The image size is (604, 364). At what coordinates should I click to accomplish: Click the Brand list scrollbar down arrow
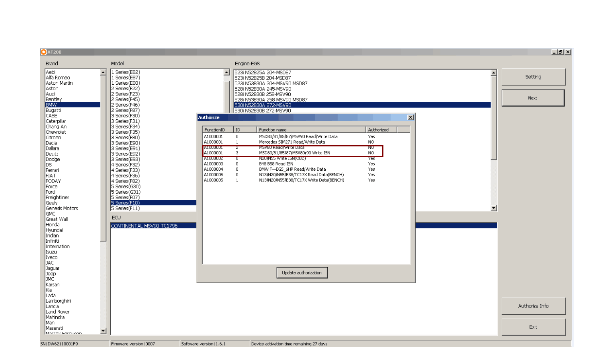click(x=103, y=331)
